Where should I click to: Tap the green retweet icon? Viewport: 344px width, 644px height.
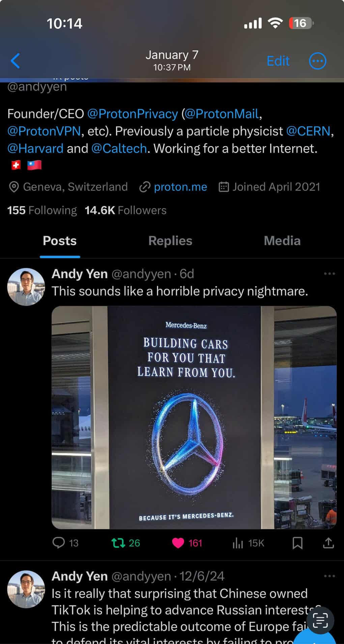click(x=118, y=543)
